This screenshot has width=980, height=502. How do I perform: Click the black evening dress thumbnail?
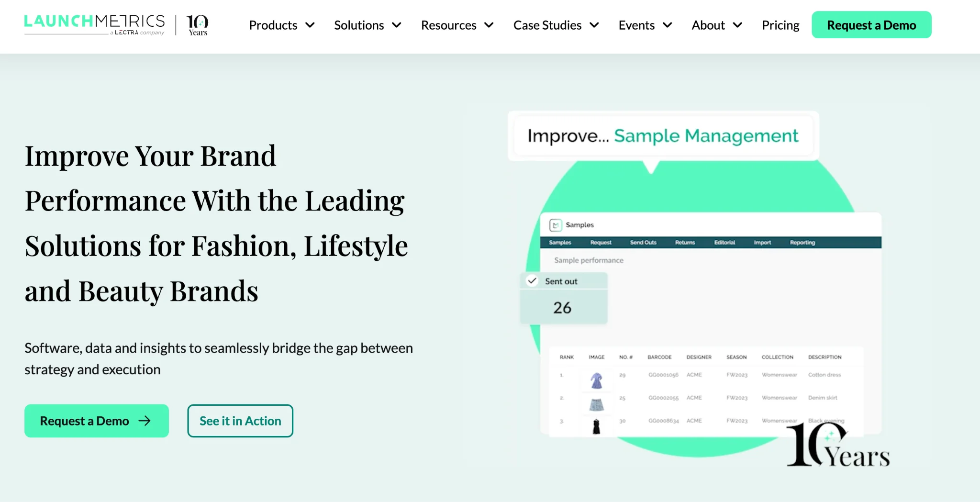point(596,426)
